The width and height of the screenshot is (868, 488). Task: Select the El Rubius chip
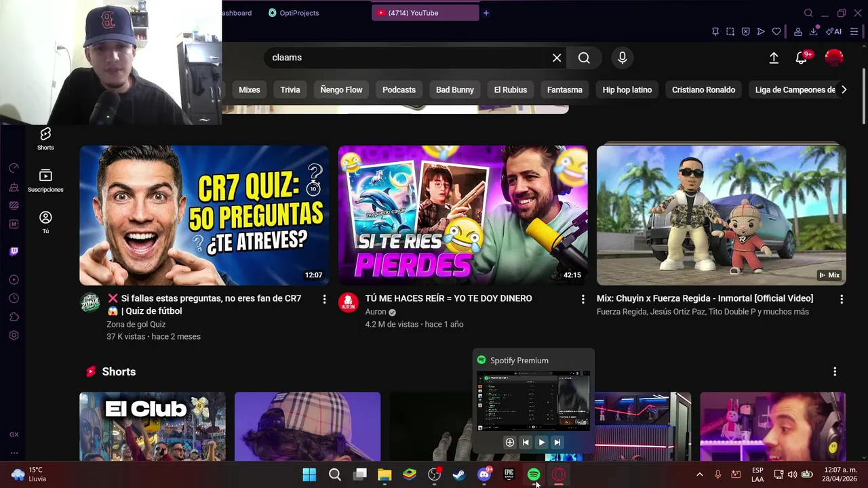click(x=511, y=89)
